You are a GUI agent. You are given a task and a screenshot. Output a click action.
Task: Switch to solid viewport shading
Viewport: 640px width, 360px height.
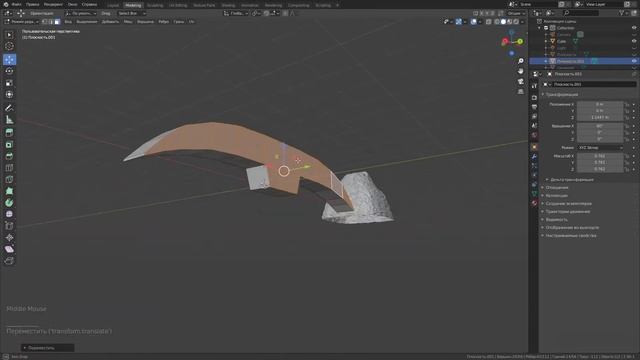(503, 22)
